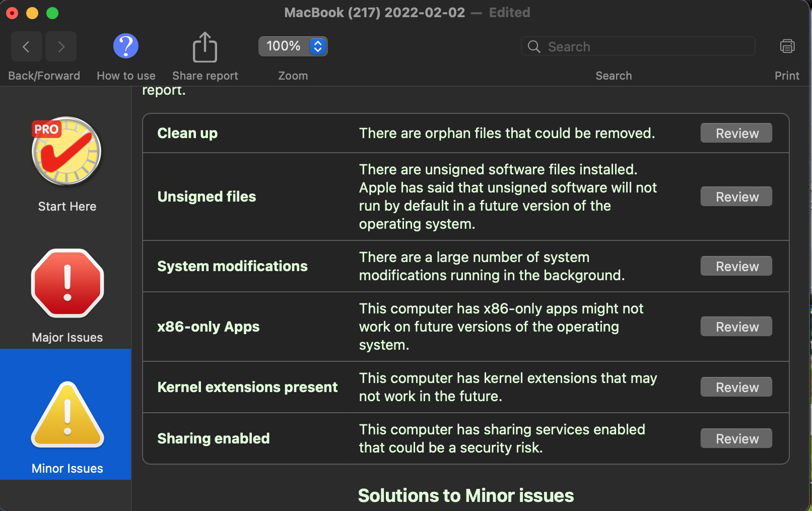Click the magnifying glass search icon

534,47
